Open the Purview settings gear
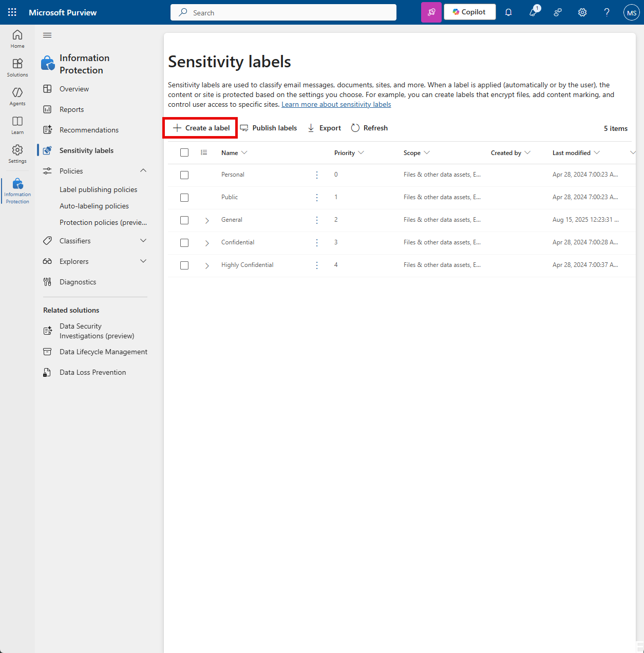This screenshot has height=653, width=644. tap(582, 12)
